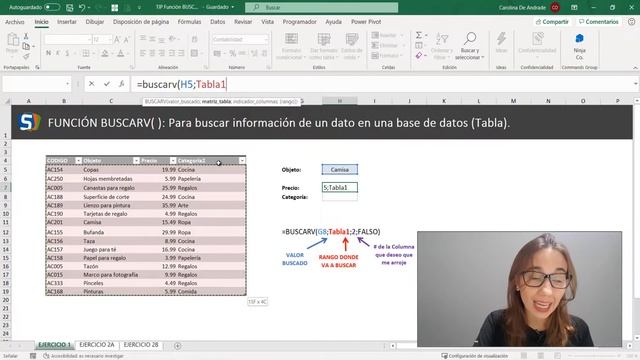The image size is (640, 360).
Task: Confirm formula with the checkmark button
Action: click(107, 84)
